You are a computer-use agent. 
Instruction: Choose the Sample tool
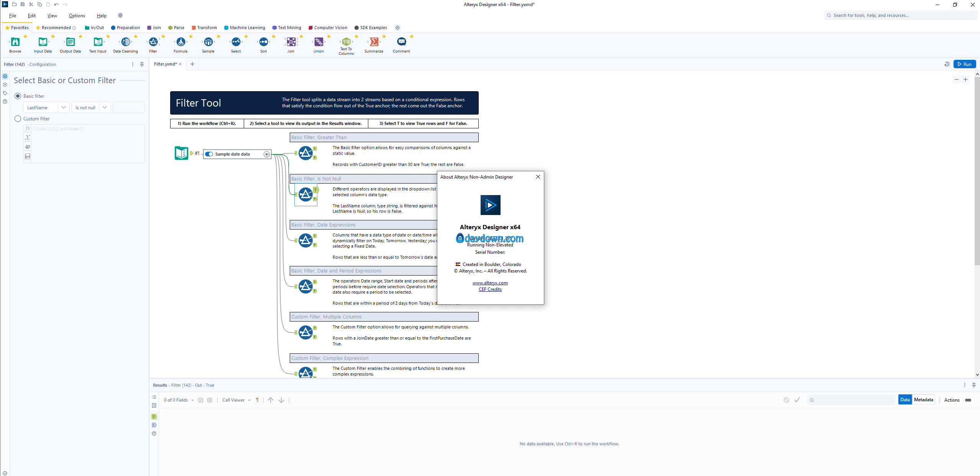pos(208,42)
